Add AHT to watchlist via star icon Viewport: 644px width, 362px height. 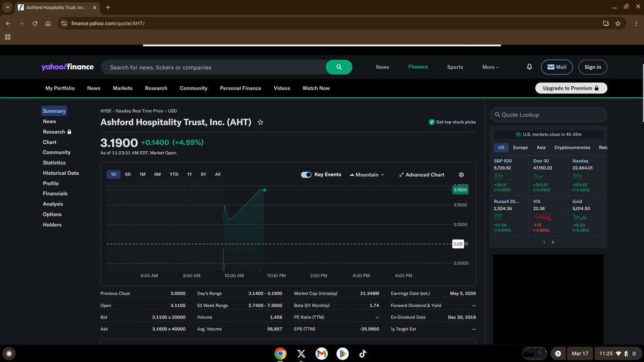click(260, 122)
